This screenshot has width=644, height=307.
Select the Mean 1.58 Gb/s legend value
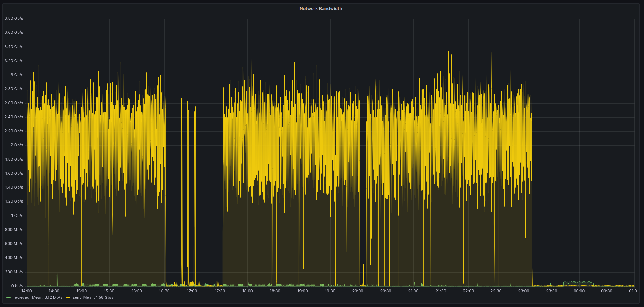click(x=98, y=298)
